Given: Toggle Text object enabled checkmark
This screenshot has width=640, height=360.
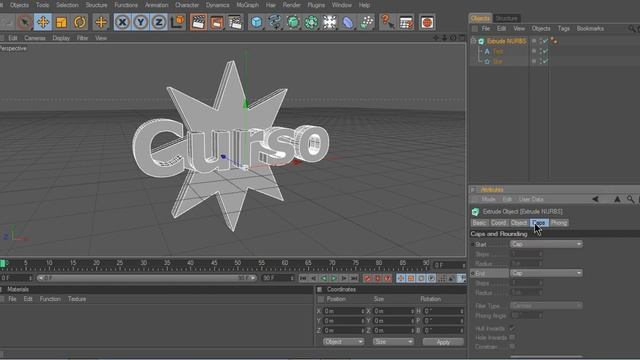Looking at the screenshot, I should click(545, 51).
